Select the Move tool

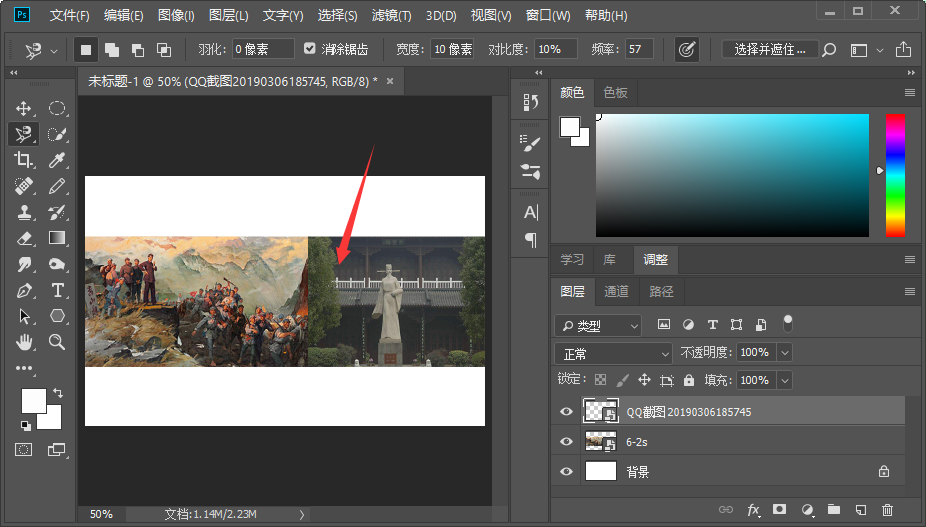(24, 108)
